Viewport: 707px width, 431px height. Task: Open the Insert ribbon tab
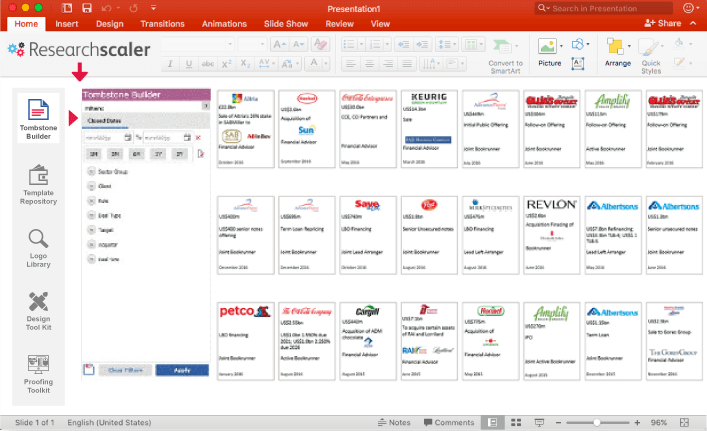tap(67, 24)
